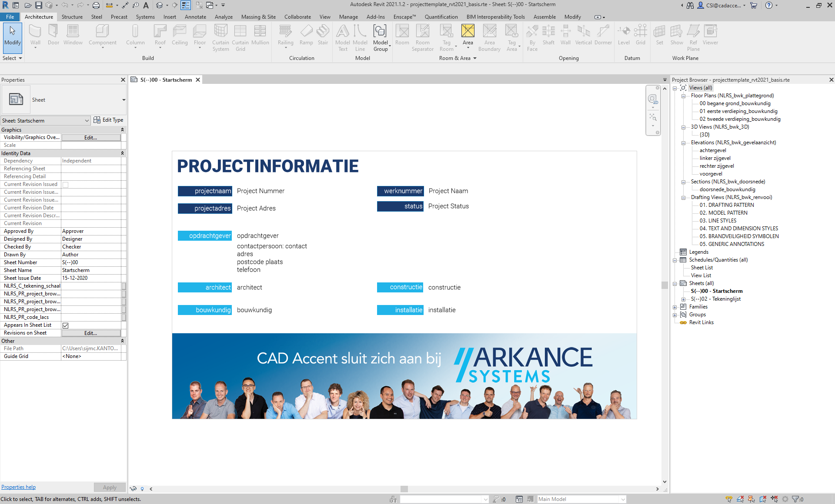Expand the Groups node
835x504 pixels.
(675, 315)
